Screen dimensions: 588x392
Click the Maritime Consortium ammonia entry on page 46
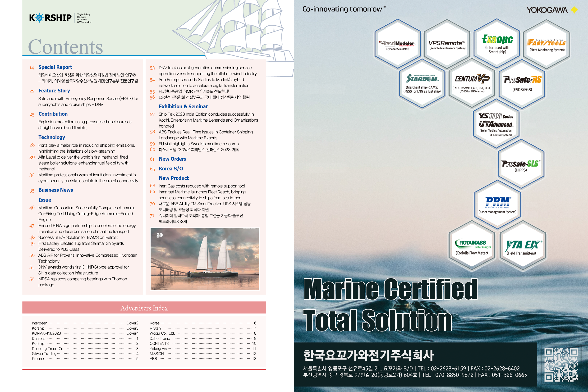tap(87, 214)
